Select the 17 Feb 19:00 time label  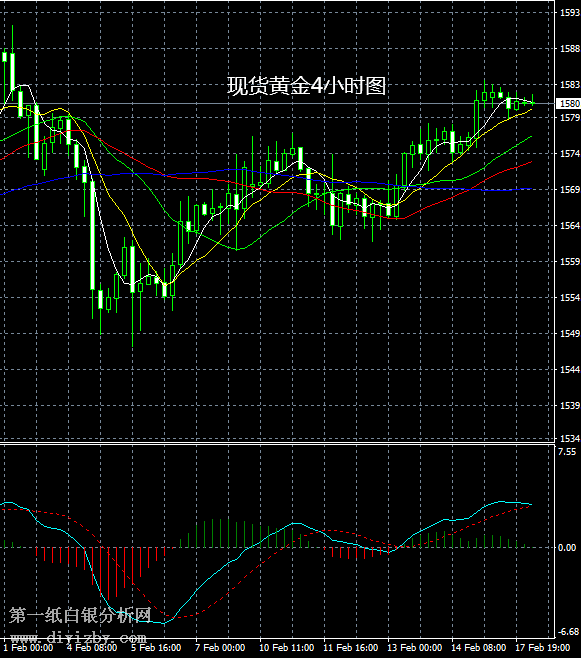[x=542, y=648]
